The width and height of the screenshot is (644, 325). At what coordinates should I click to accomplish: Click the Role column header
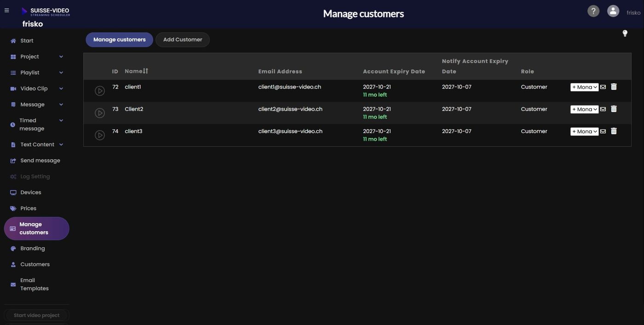click(x=528, y=71)
